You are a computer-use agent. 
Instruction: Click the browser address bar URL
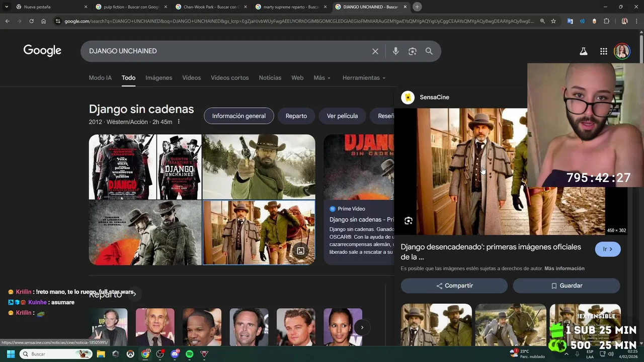coord(299,21)
